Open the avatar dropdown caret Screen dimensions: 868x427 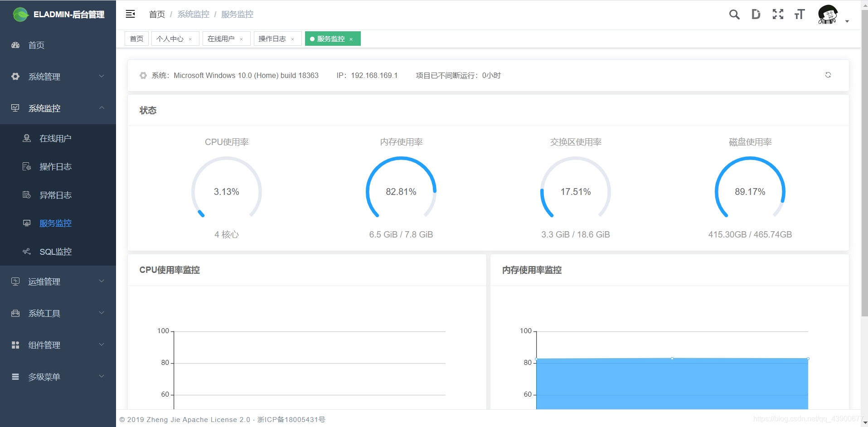[x=847, y=21]
